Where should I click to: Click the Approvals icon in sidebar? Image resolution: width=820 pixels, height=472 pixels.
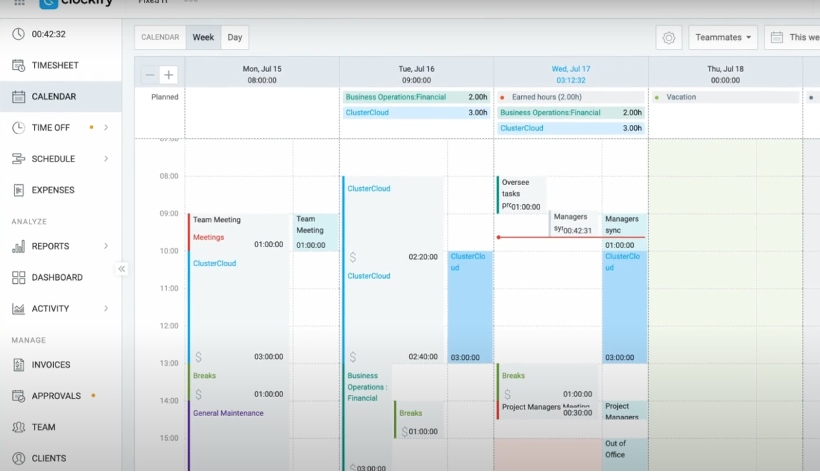18,396
